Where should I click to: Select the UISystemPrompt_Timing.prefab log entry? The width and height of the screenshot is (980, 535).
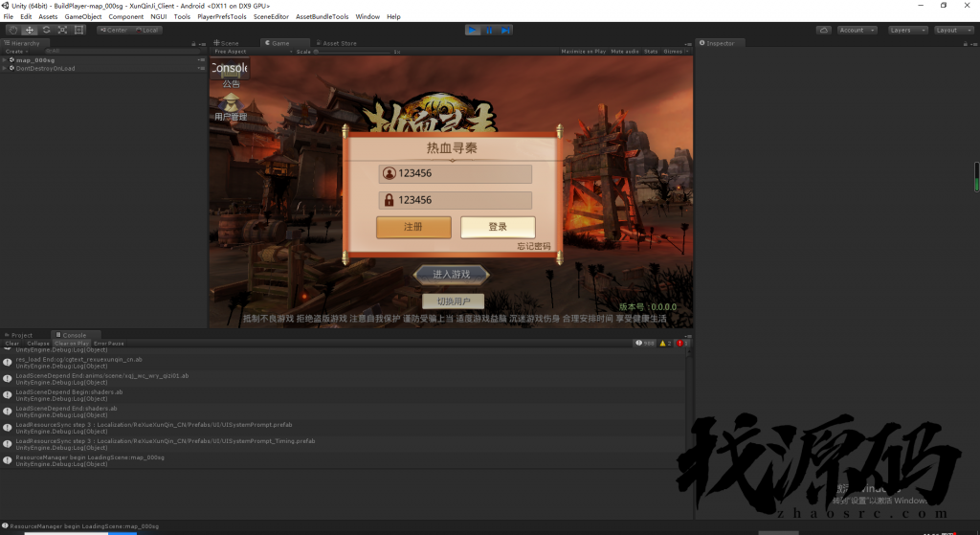[344, 444]
